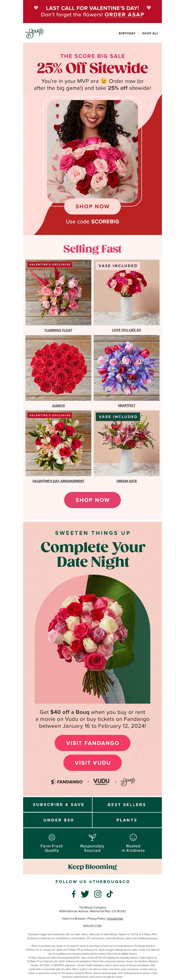Click the Farm-Fresh Quality flower icon
This screenshot has width=185, height=980.
click(x=52, y=837)
